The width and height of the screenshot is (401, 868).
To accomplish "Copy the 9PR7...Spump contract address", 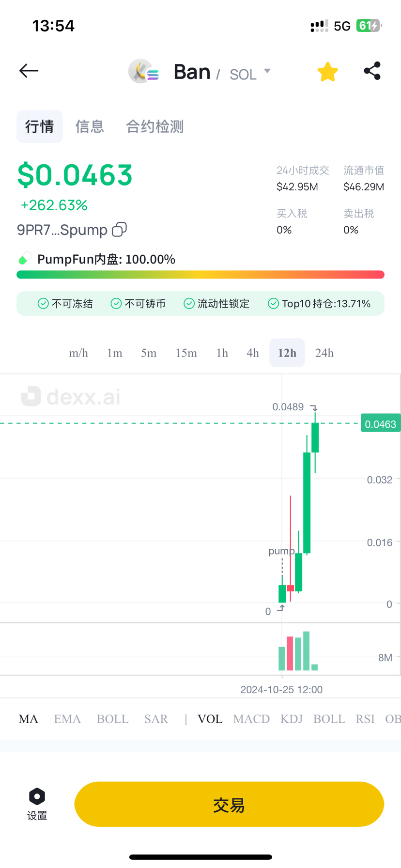I will tap(119, 229).
